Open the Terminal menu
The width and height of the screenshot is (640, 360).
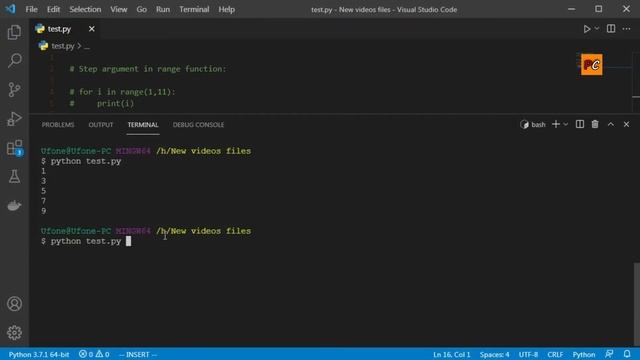click(194, 9)
